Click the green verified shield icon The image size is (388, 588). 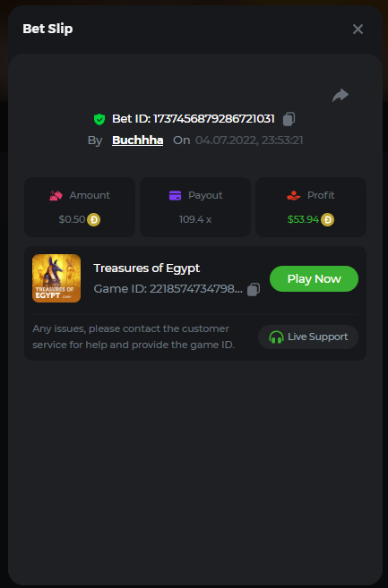[99, 119]
